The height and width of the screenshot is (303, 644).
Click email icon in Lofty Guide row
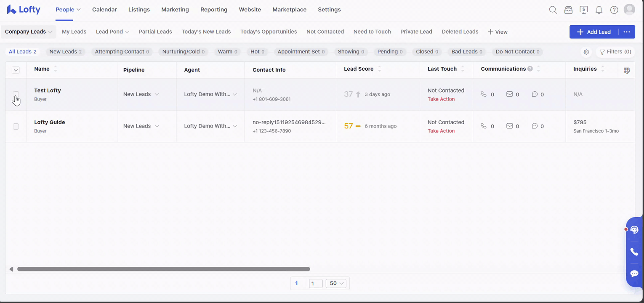pos(509,126)
